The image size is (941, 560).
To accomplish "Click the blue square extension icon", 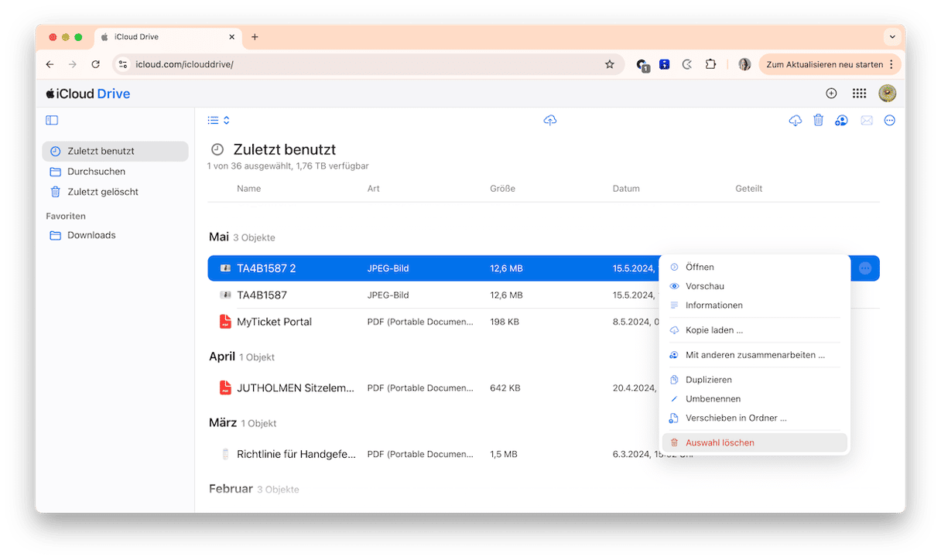I will click(664, 64).
